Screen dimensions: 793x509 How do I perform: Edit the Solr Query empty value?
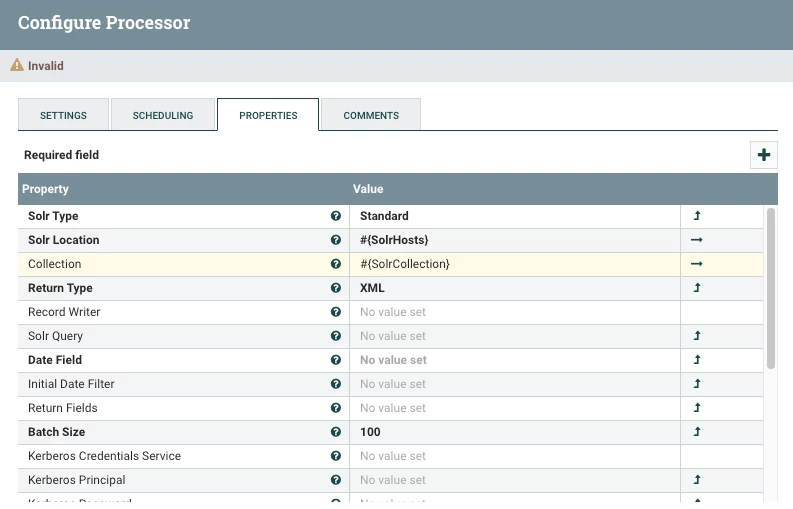pos(514,336)
